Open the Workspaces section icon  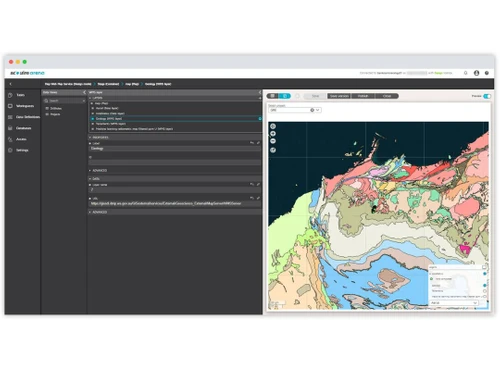tap(10, 106)
